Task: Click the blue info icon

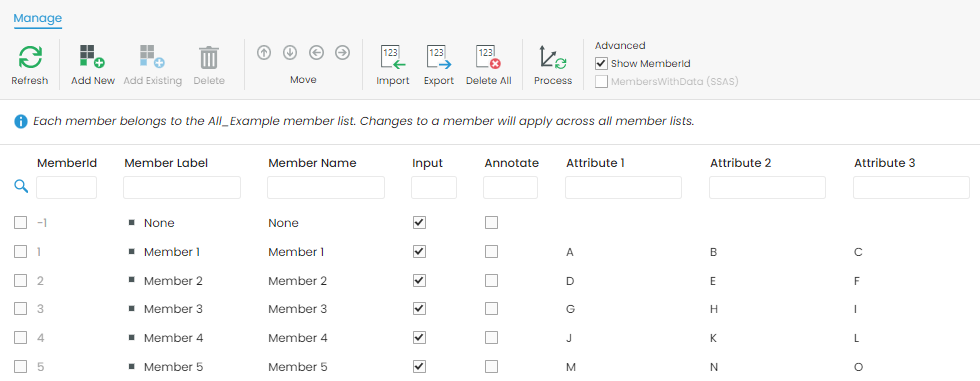Action: (x=21, y=121)
